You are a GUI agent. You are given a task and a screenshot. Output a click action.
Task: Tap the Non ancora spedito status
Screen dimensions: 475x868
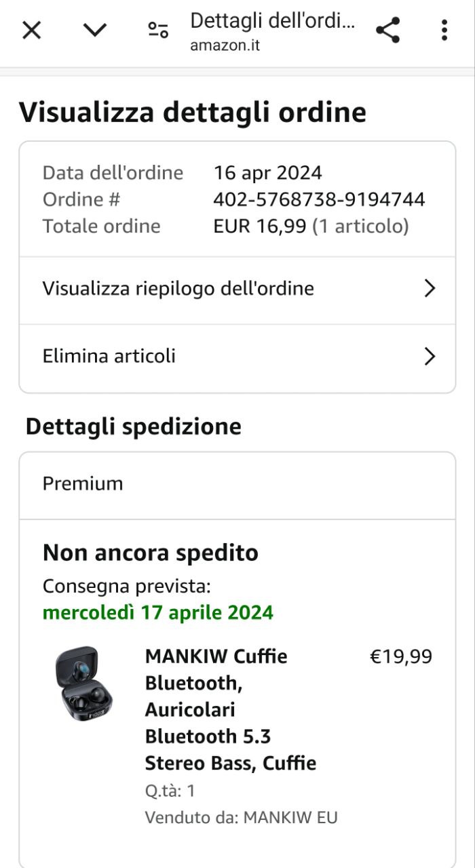(x=150, y=553)
